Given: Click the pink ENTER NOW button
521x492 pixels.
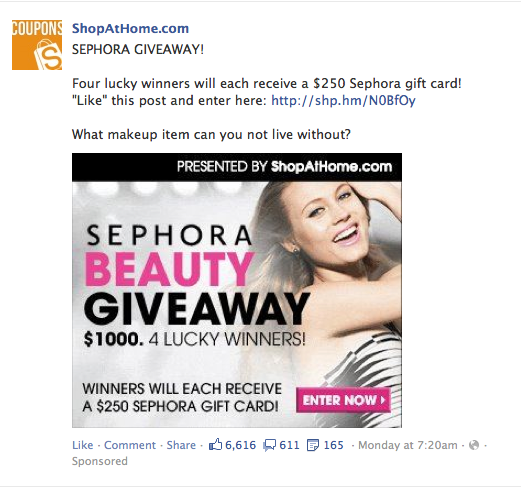Looking at the screenshot, I should [x=343, y=400].
